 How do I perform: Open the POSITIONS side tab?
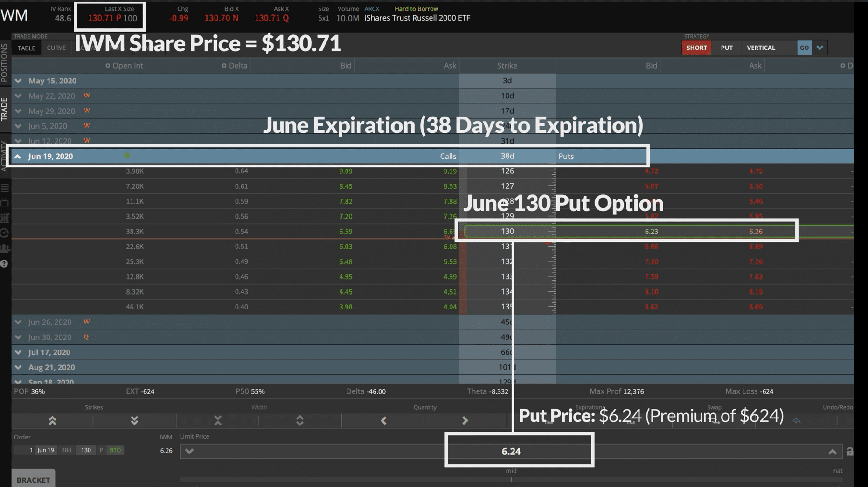pyautogui.click(x=5, y=62)
